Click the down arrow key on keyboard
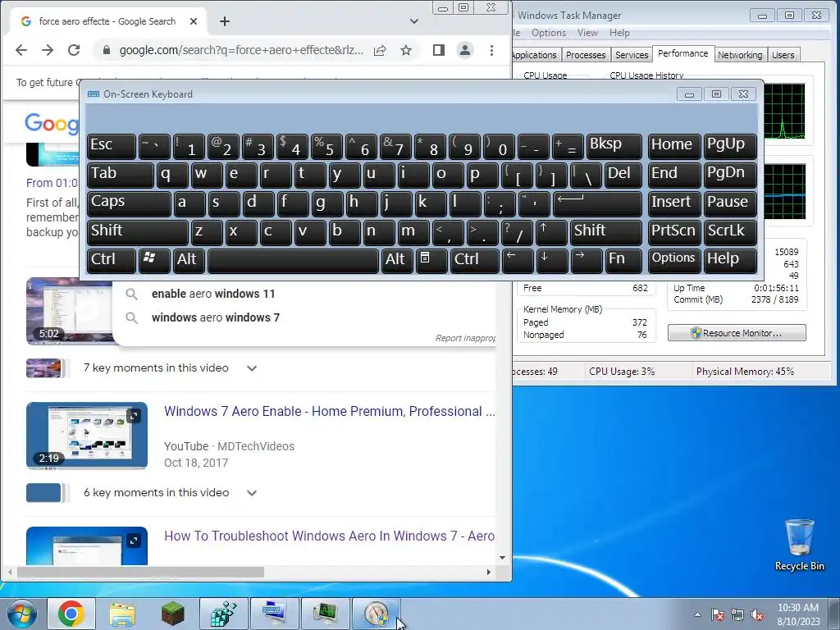840x630 pixels. pos(551,260)
